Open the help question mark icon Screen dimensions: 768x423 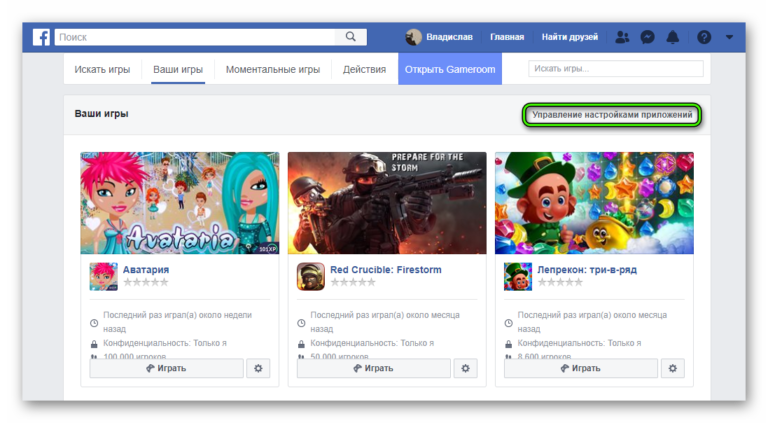704,37
